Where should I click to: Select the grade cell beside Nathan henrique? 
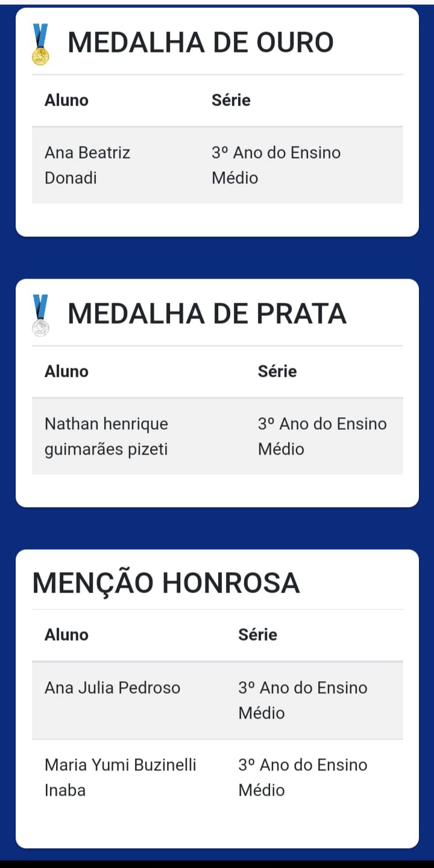point(322,436)
